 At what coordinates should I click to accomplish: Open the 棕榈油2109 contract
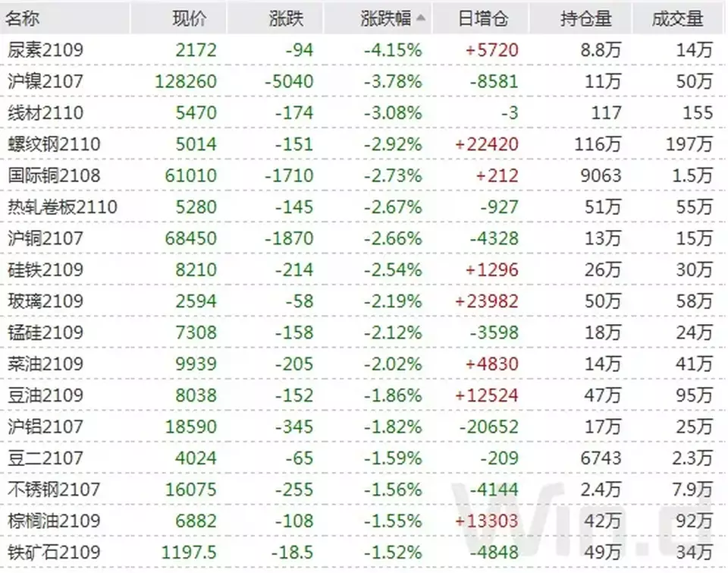tap(54, 521)
